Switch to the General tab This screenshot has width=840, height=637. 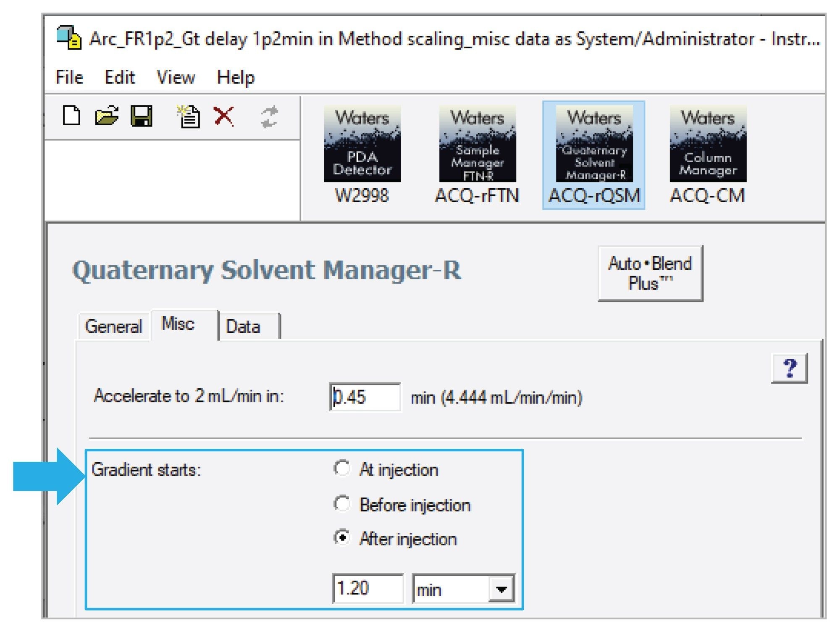tap(113, 326)
